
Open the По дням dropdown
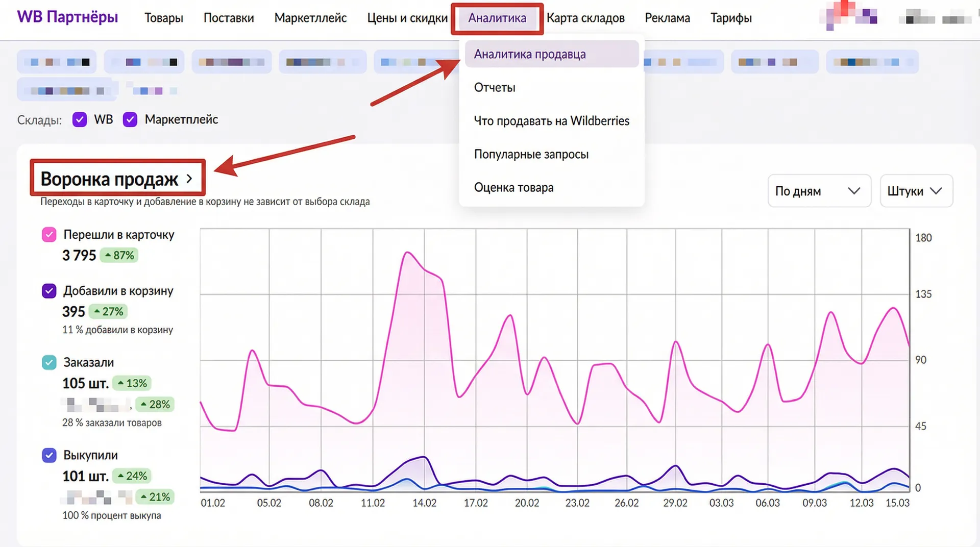[x=819, y=191]
